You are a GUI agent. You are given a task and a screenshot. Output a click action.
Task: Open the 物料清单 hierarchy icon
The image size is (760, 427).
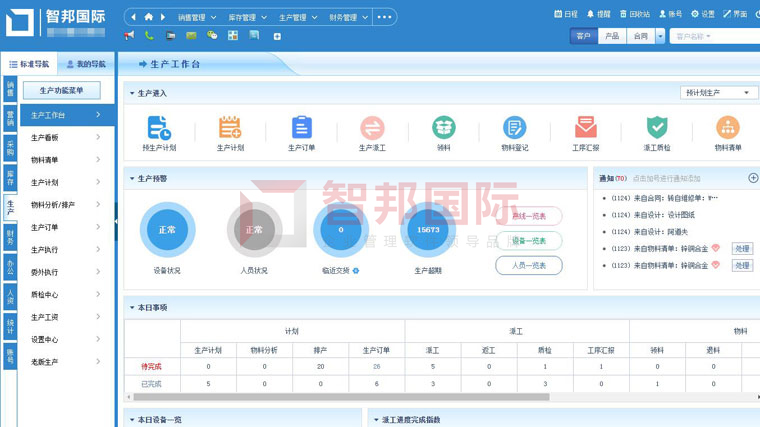728,128
